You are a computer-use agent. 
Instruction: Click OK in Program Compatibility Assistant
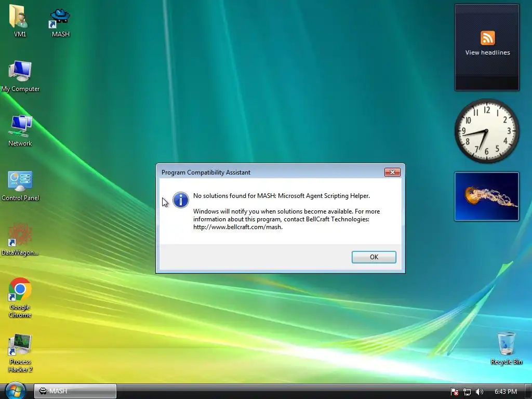tap(374, 257)
